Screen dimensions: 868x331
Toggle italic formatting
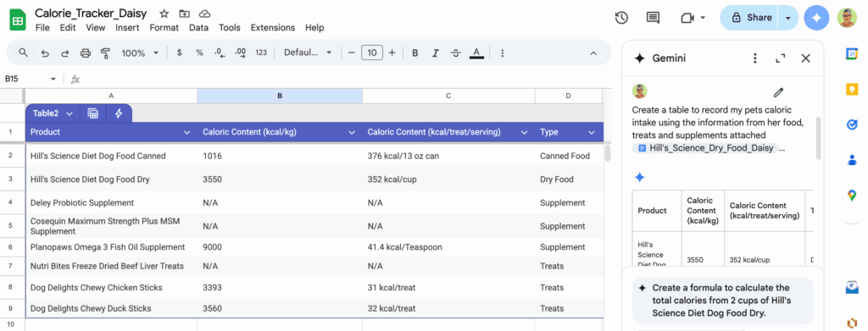point(435,53)
